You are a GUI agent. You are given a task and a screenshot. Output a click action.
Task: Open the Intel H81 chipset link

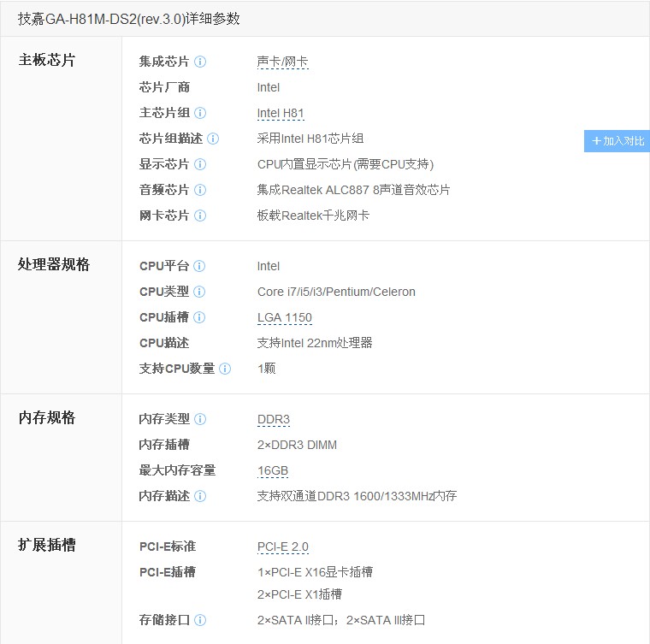[281, 113]
